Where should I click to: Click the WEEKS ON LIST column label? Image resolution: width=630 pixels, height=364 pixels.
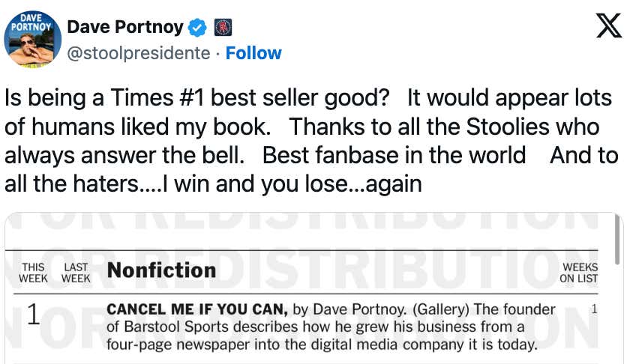pos(578,273)
